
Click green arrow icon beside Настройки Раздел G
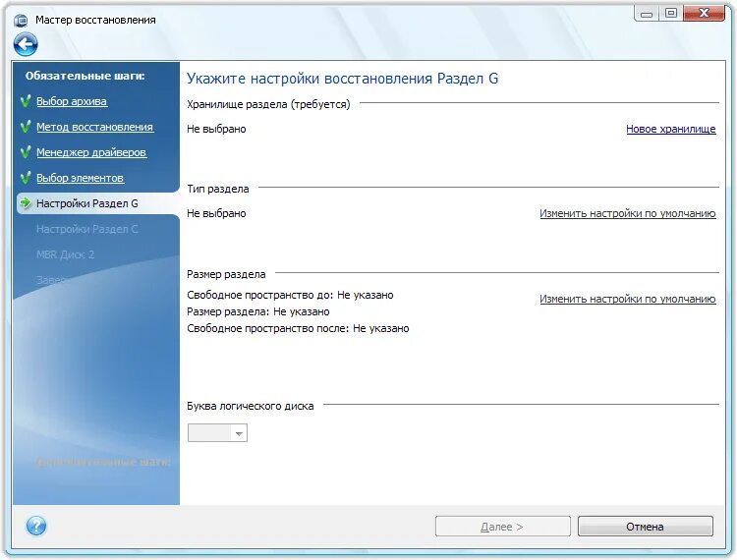26,203
